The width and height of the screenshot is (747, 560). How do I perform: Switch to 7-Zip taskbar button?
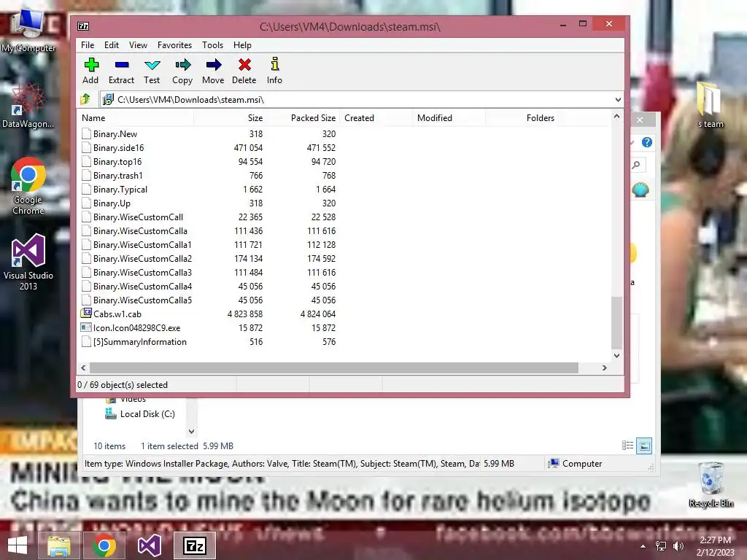pos(194,545)
